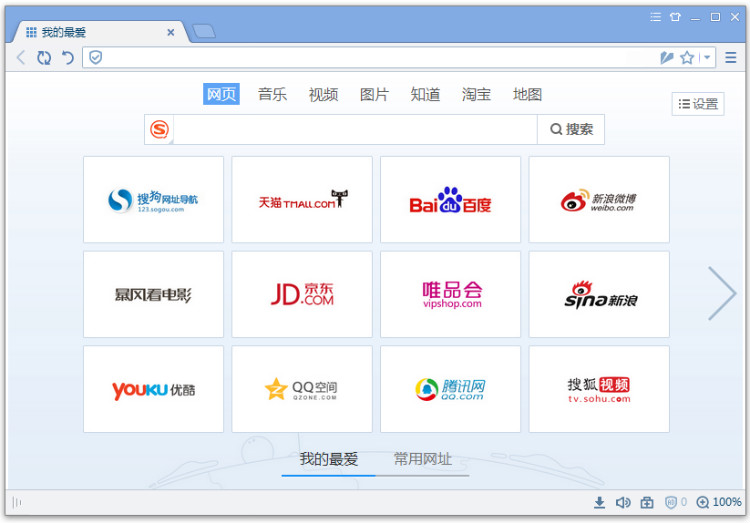Screen dimensions: 750x523
Task: Select the 淘宝 search category
Action: (x=476, y=94)
